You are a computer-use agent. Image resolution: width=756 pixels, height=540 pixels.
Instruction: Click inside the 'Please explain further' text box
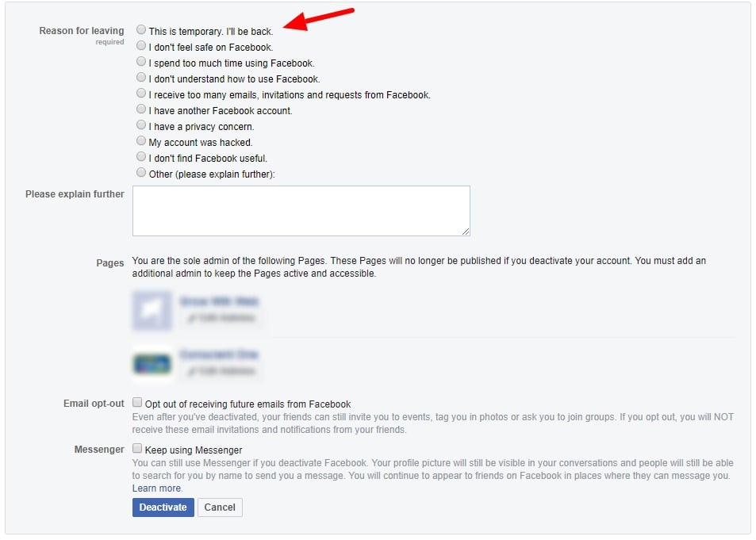(x=301, y=211)
